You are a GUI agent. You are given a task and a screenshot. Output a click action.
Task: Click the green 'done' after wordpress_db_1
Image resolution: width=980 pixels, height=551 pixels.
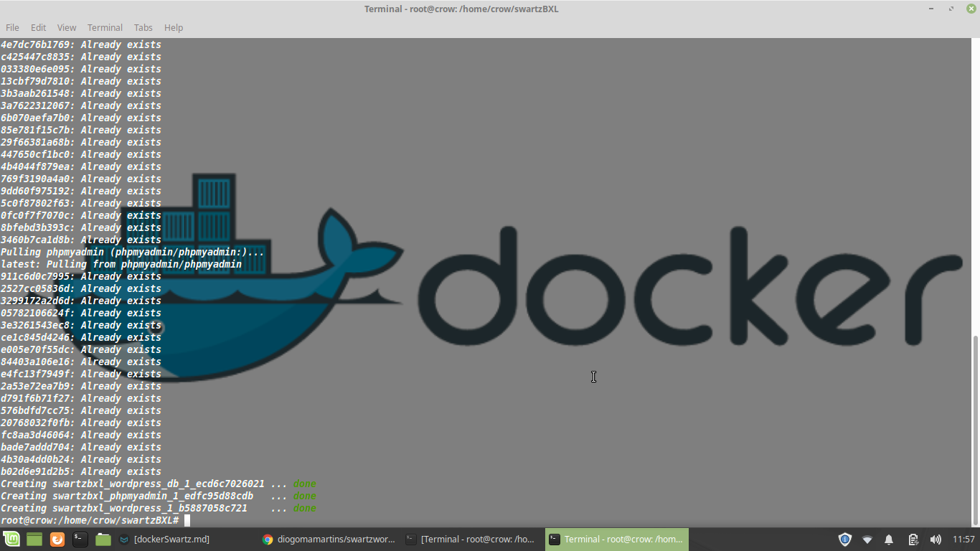point(305,484)
